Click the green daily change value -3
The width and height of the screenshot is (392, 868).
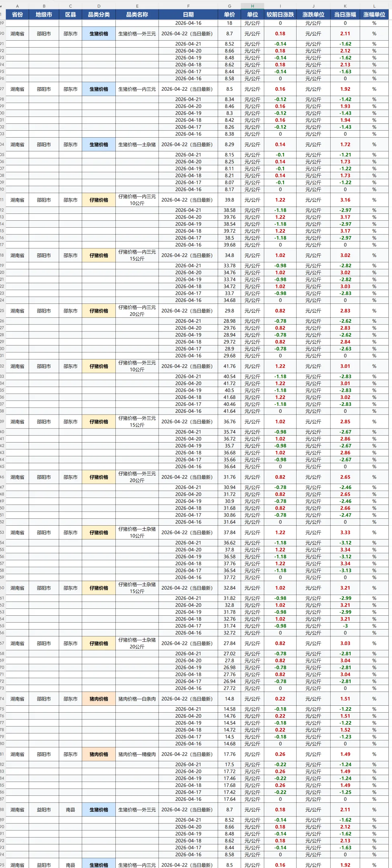click(x=345, y=626)
